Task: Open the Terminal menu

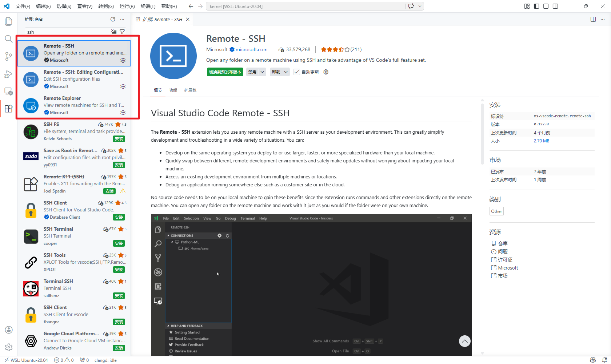Action: point(148,6)
